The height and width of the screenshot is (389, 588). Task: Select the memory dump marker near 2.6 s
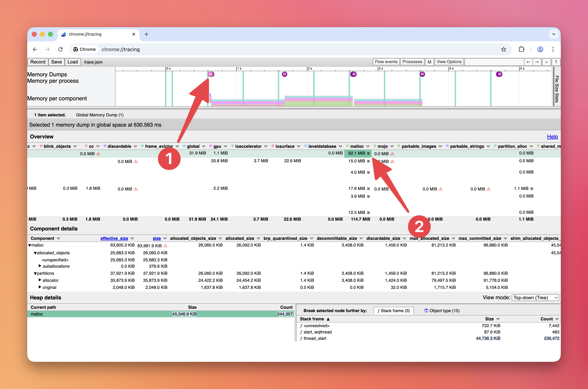point(354,74)
